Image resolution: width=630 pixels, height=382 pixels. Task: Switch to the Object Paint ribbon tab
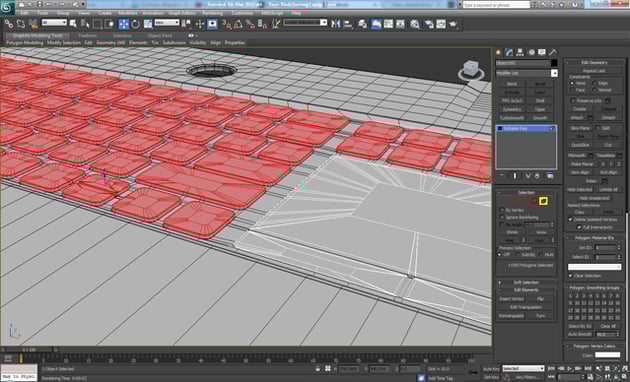[160, 36]
